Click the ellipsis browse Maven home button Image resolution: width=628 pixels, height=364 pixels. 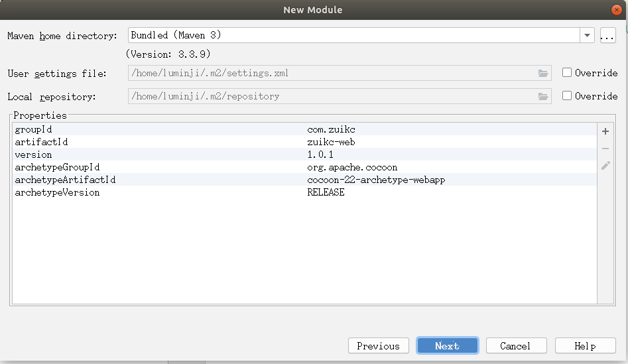click(x=607, y=36)
